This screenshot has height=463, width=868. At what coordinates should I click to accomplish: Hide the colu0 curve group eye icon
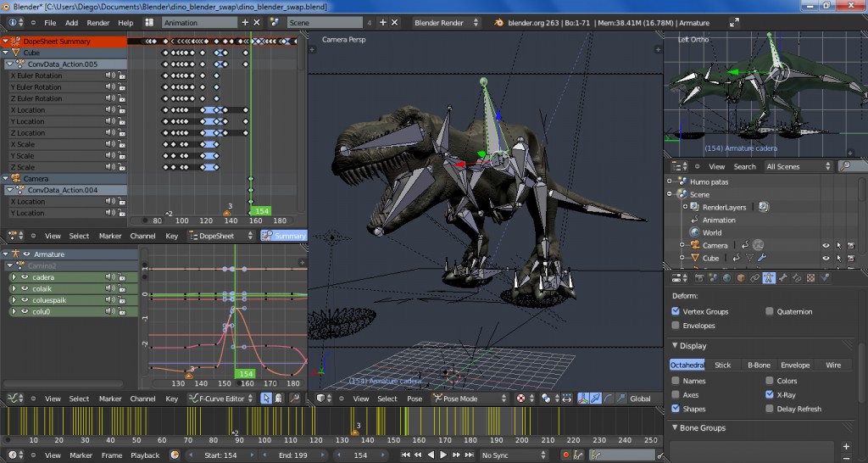point(25,312)
